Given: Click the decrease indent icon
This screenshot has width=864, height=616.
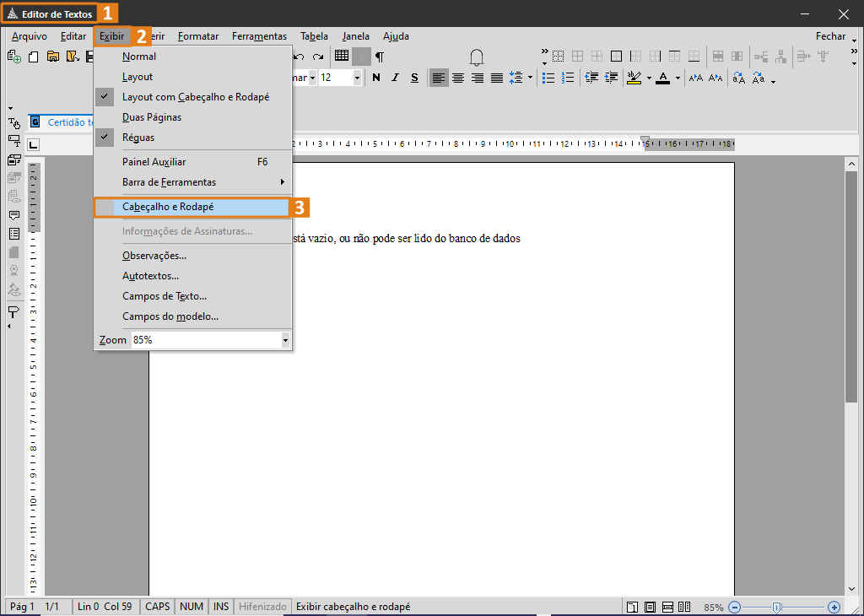Looking at the screenshot, I should (591, 78).
